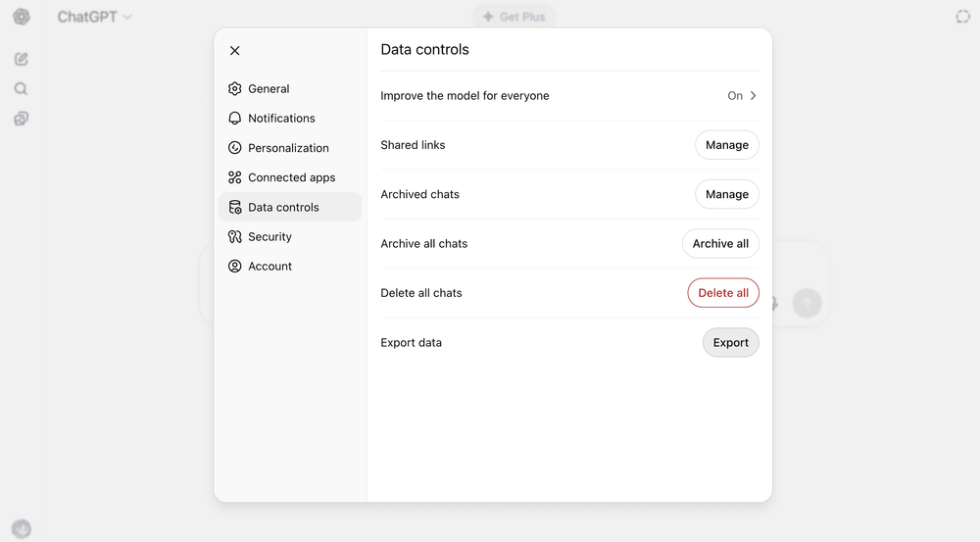Open the Security settings tab
This screenshot has height=542, width=980.
tap(269, 237)
